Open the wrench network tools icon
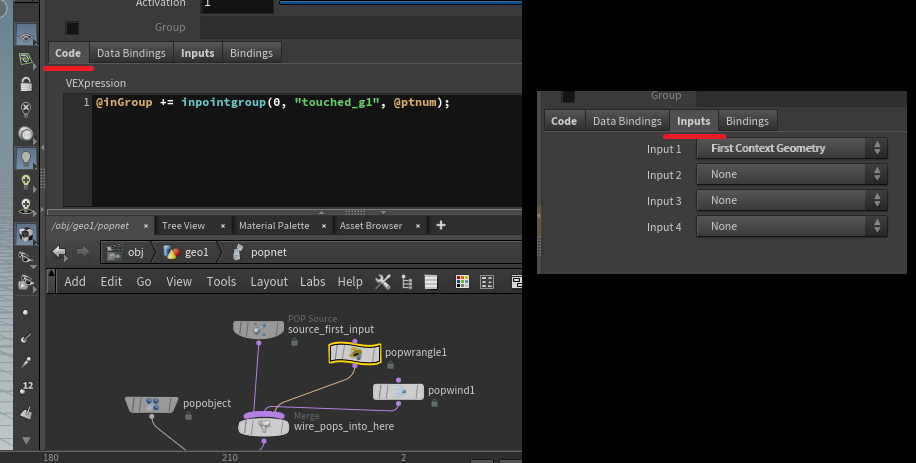 coord(383,282)
